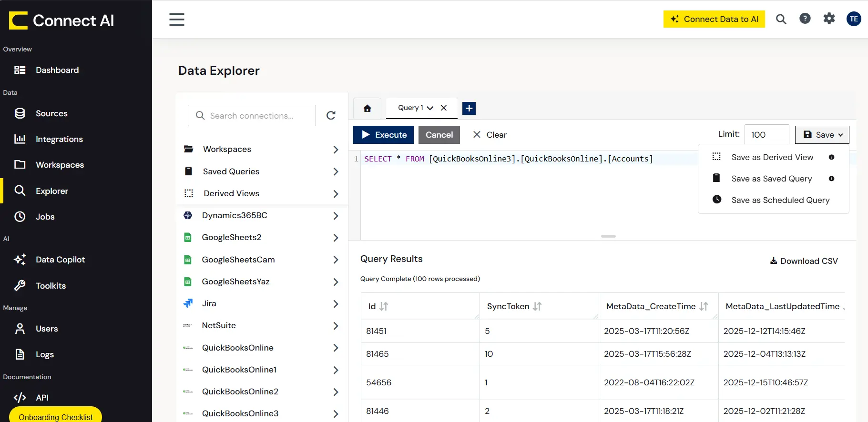Image resolution: width=868 pixels, height=422 pixels.
Task: Toggle the hamburger menu icon
Action: (177, 20)
